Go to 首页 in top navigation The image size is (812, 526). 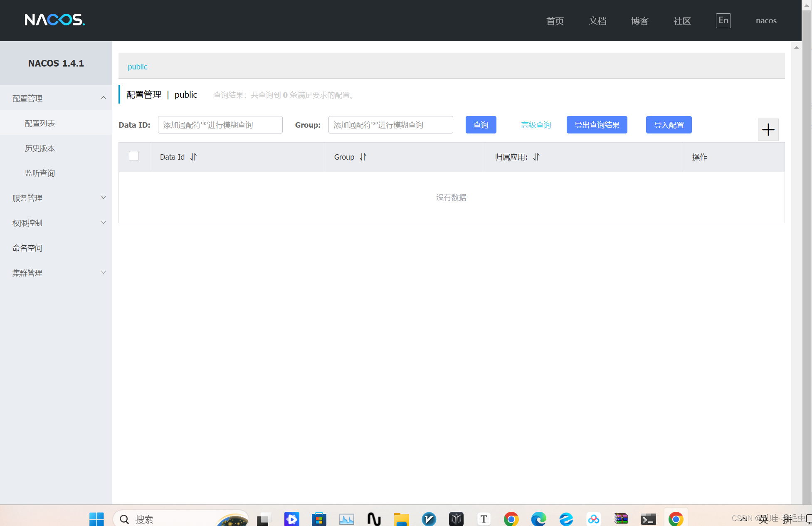555,21
